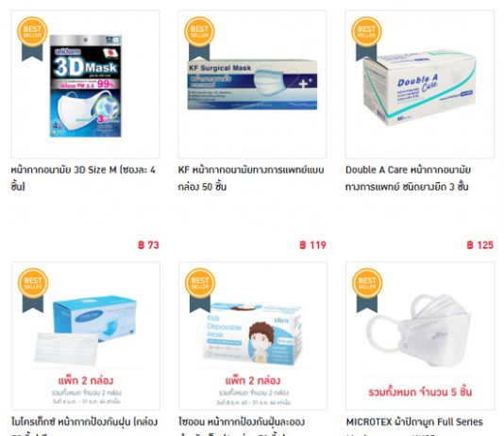Open the KF หน้ากากอนามัยทางการแพทย์ title link
The image size is (504, 436).
point(251,178)
